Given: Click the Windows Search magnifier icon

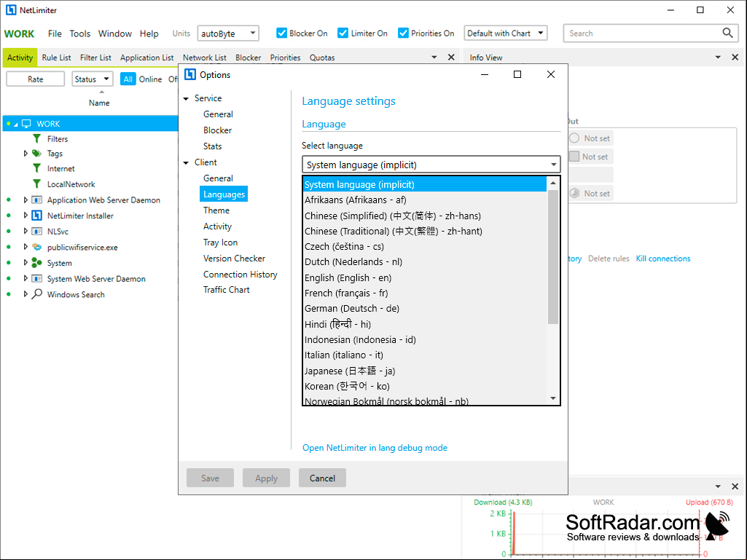Looking at the screenshot, I should click(36, 294).
